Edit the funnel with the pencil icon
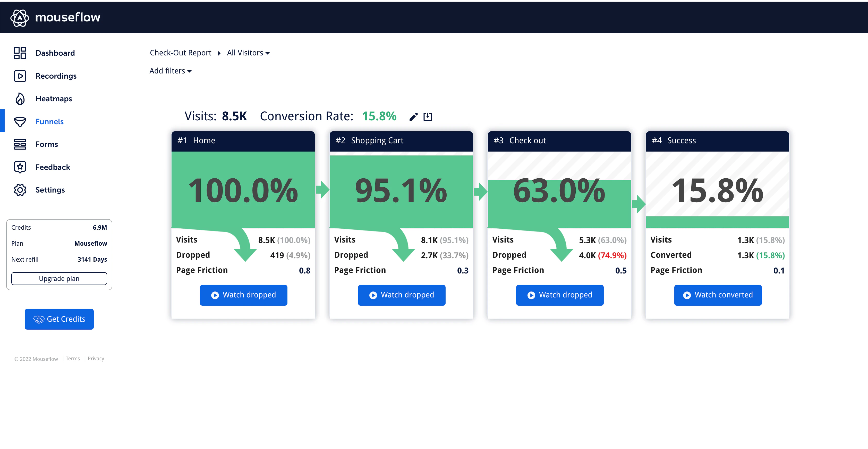The height and width of the screenshot is (449, 868). pos(413,116)
